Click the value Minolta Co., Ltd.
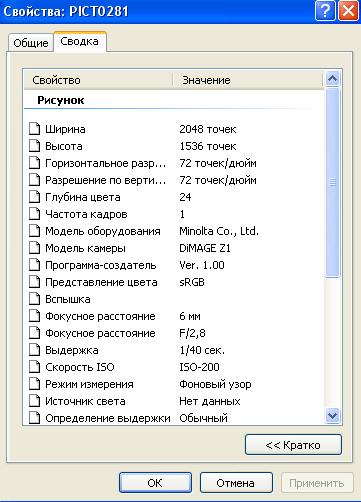 [219, 231]
